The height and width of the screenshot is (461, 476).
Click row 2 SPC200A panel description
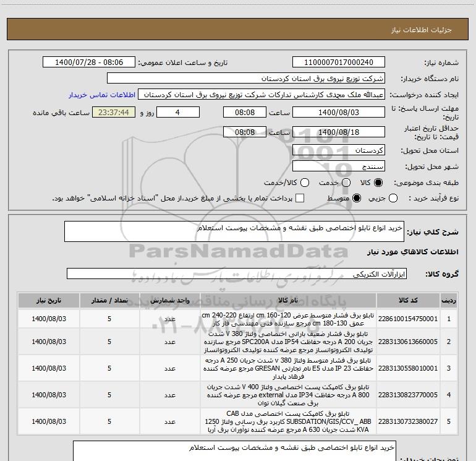(288, 342)
